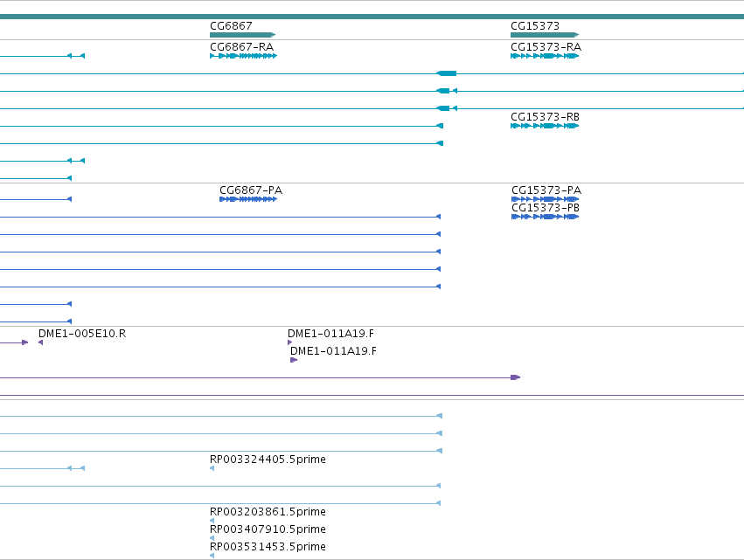Click the CG6867-PA label
The image size is (744, 560).
click(251, 190)
